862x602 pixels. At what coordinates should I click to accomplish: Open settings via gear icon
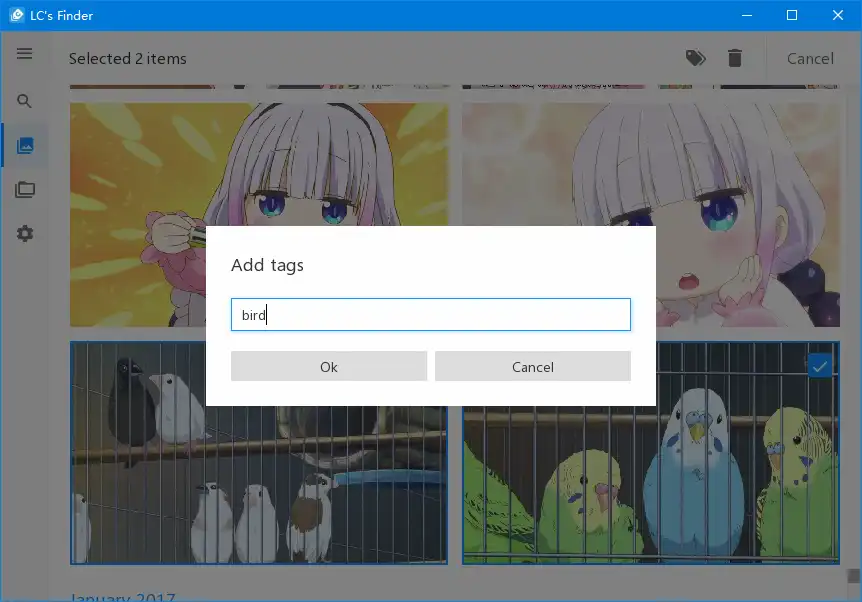tap(25, 234)
